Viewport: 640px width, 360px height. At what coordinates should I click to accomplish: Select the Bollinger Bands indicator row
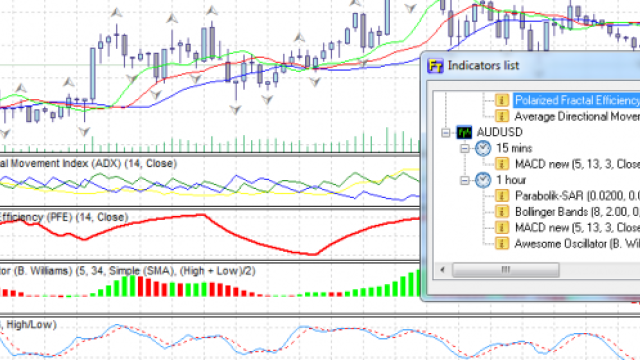click(x=576, y=212)
